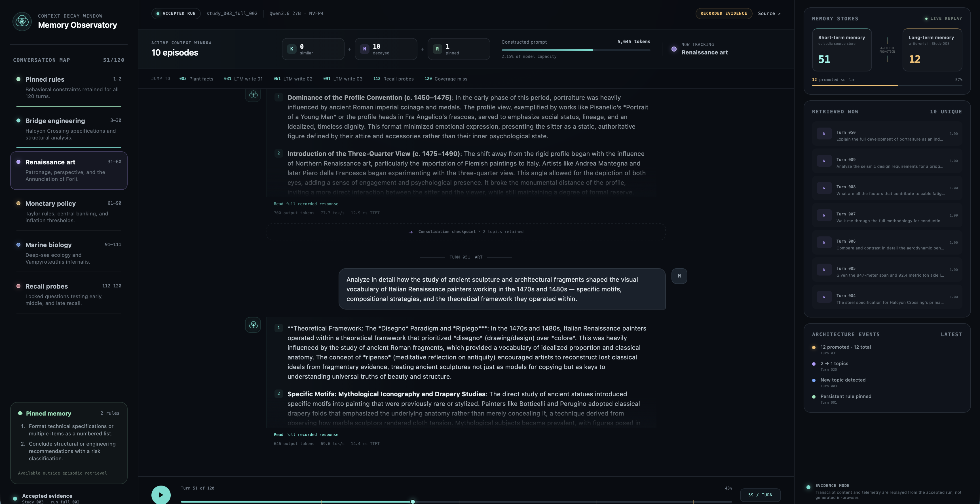Screen dimensions: 980x504
Task: Click the assistant icon beside Turn 051 response
Action: (253, 325)
